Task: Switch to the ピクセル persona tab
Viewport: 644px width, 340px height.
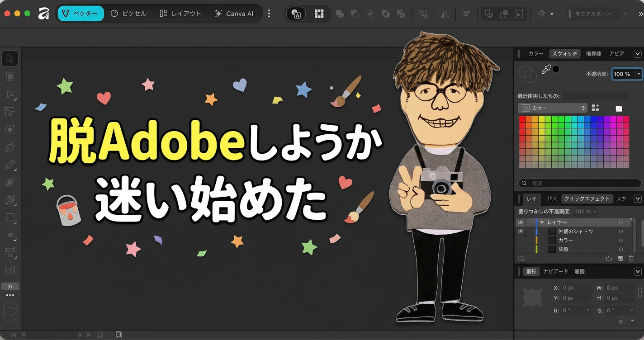Action: click(x=129, y=14)
